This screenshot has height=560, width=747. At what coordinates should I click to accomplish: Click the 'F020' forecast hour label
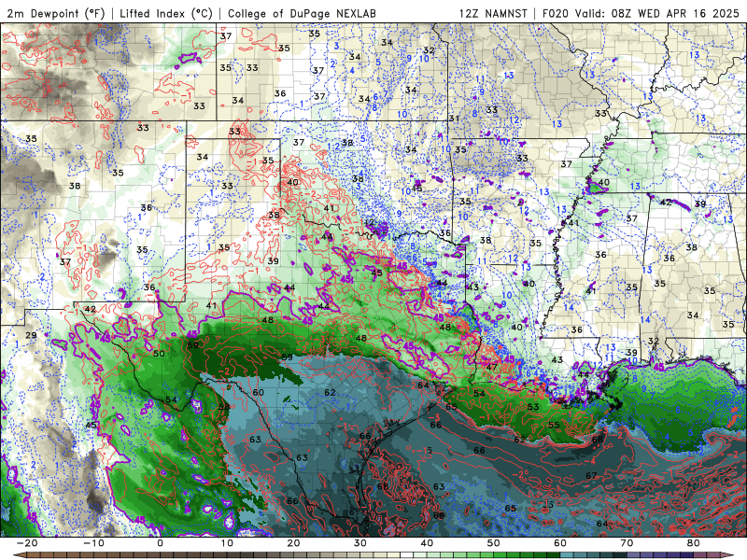point(556,13)
